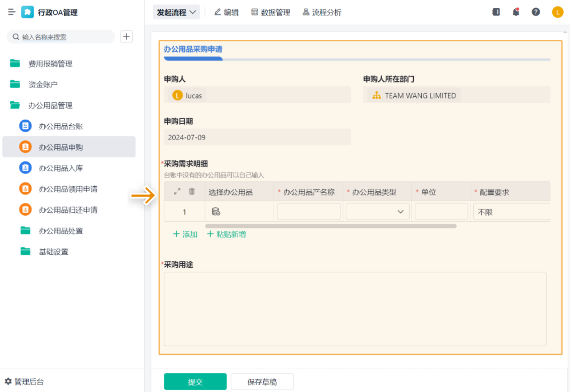Viewport: 570px width, 392px height.
Task: Open notifications via the bell icon
Action: point(516,11)
